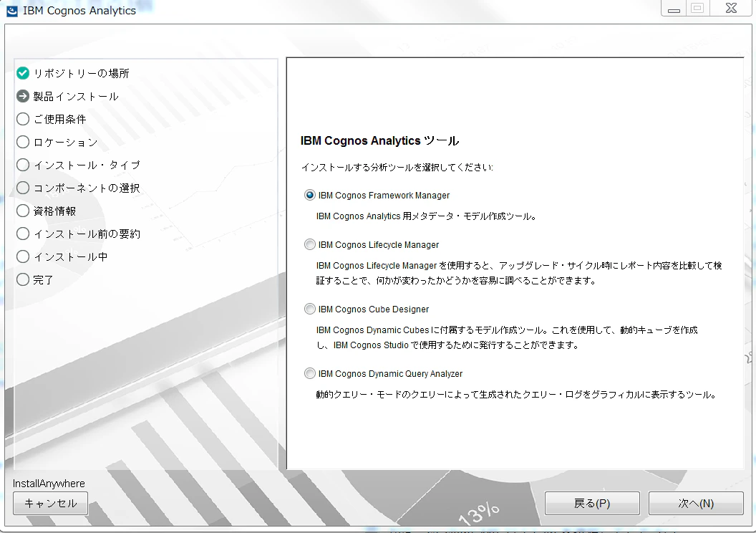Click the 完了 step label
Screen dimensions: 756x533
coord(44,280)
